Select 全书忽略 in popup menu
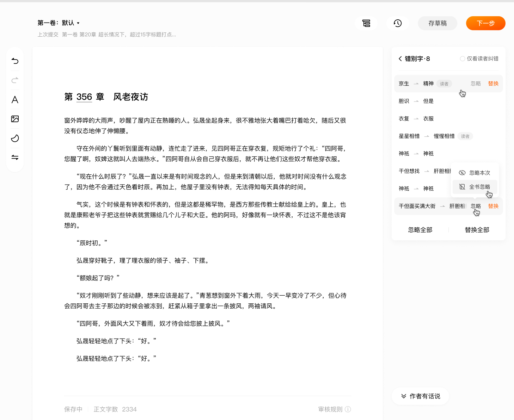 tap(475, 187)
